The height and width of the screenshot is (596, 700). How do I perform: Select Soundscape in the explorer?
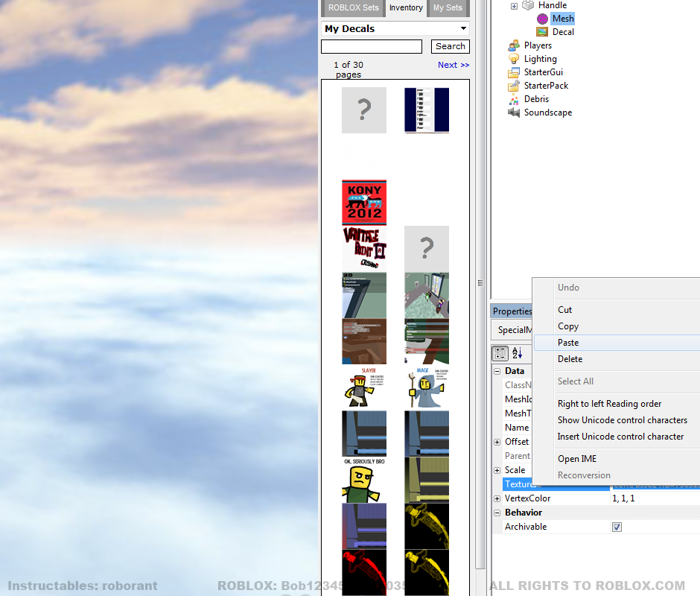548,112
